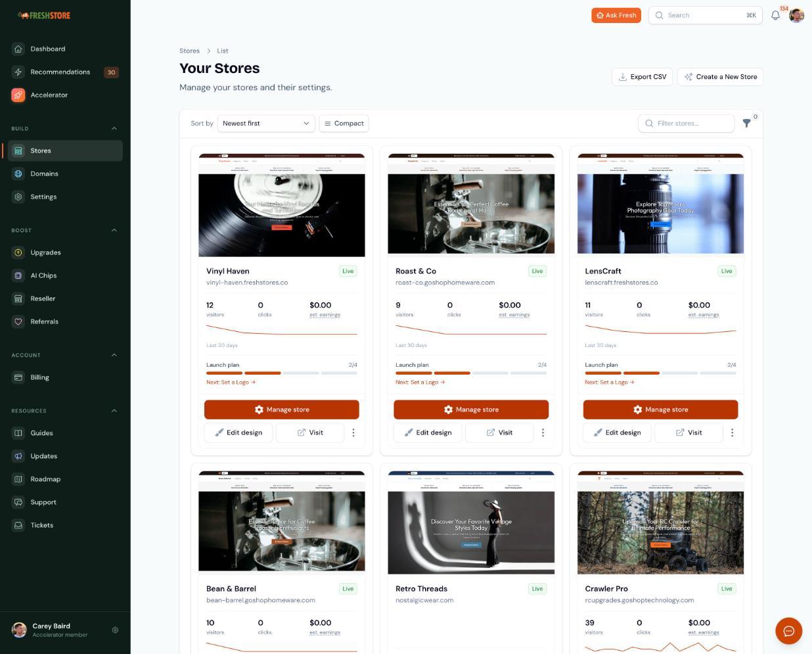Open more options for Vinyl Haven
The height and width of the screenshot is (654, 812).
(x=353, y=432)
